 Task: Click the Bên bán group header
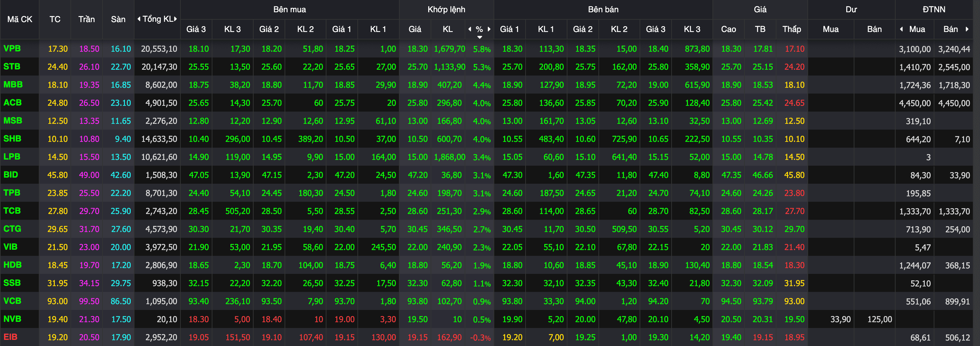click(603, 10)
